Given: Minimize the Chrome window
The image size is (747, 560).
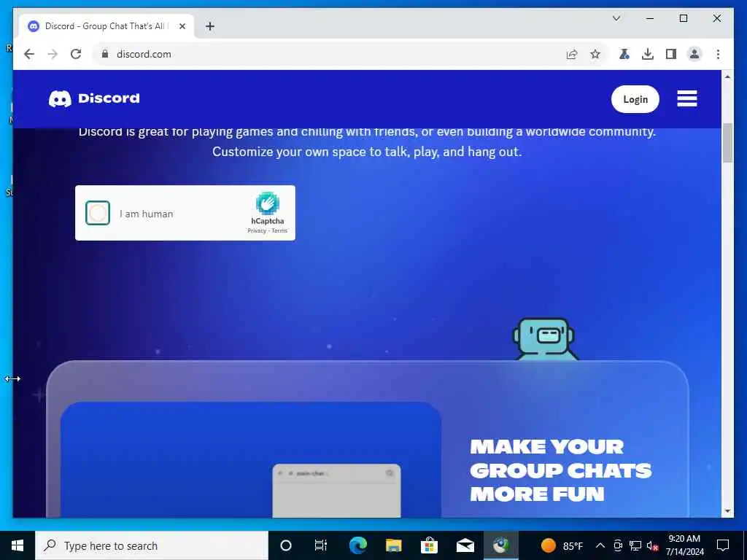Looking at the screenshot, I should [x=650, y=18].
